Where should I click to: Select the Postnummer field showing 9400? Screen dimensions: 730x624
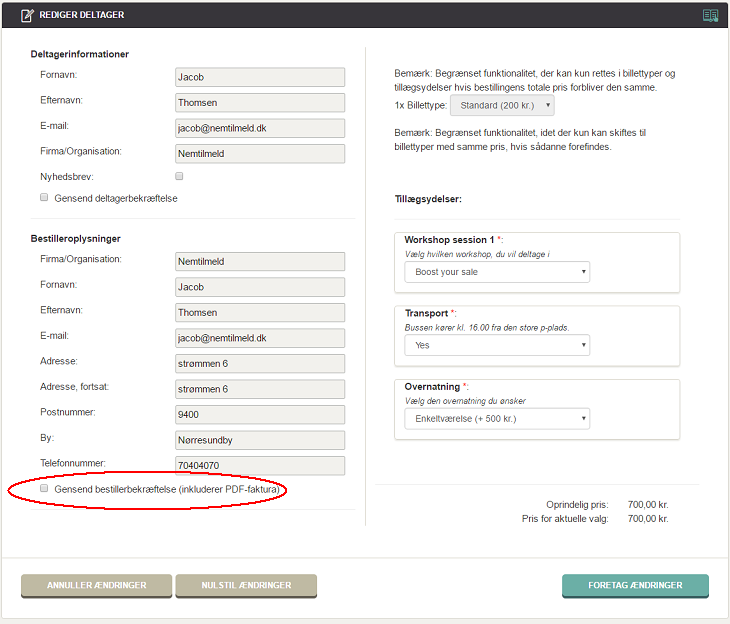(x=259, y=414)
